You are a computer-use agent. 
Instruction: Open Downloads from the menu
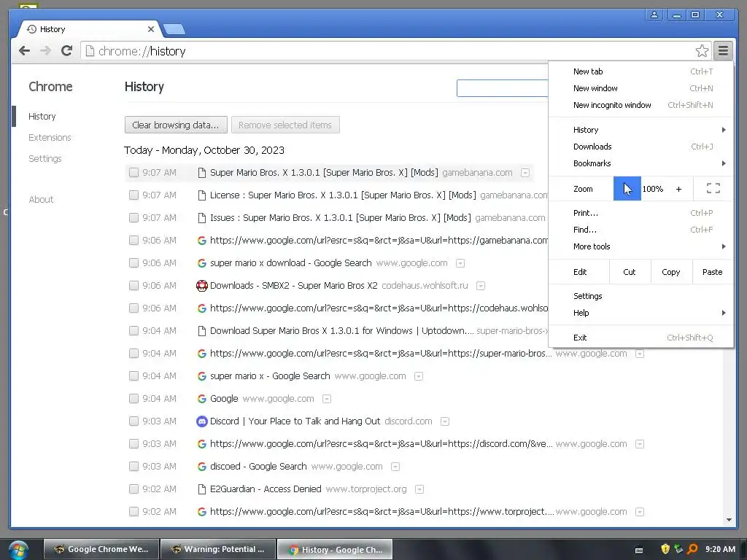[640, 147]
